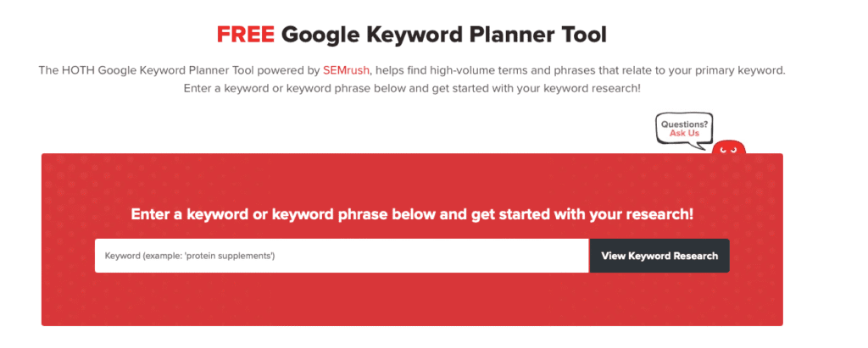Click the mascot's eyes peeking over banner
The width and height of the screenshot is (868, 348).
(726, 150)
